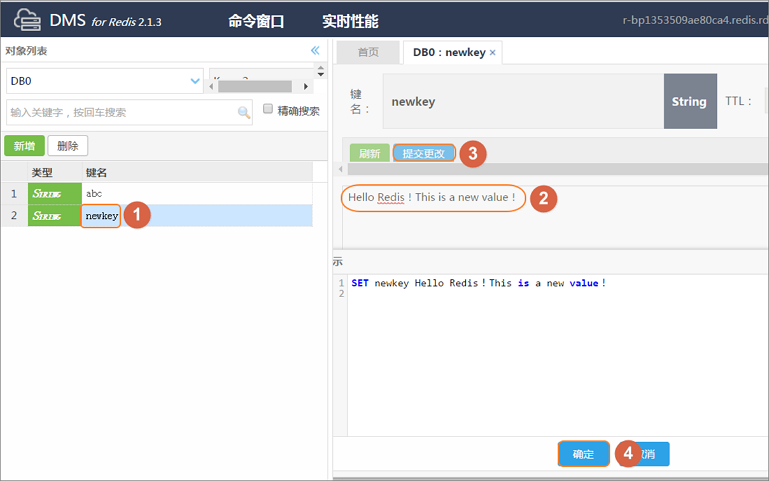Open the 命令窗口 command window menu

256,21
